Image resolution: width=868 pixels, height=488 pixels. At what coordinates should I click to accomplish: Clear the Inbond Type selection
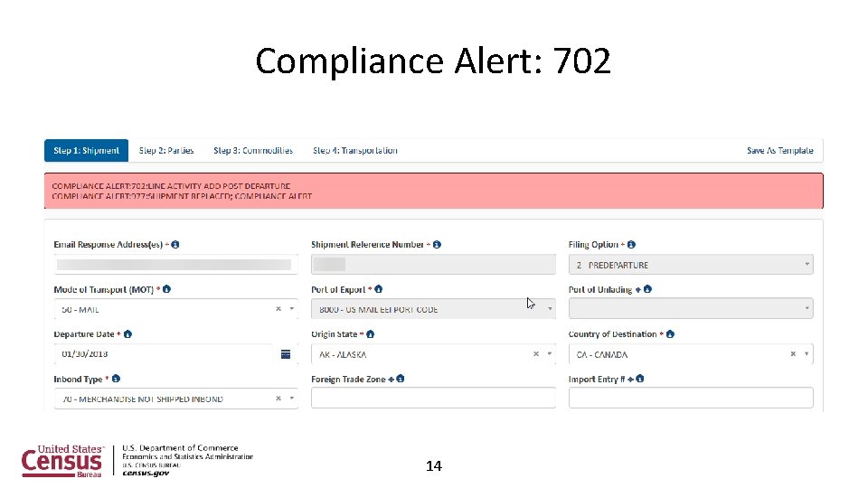(x=278, y=399)
